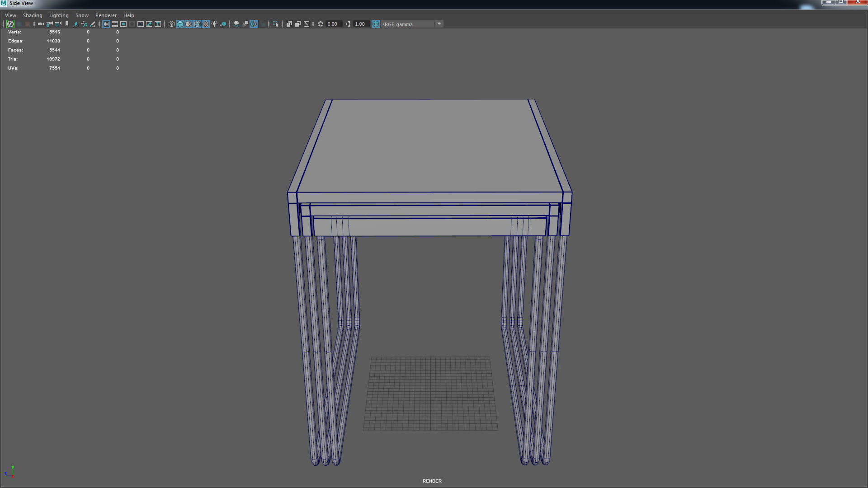Click the Textured display icon
Screen dimensions: 868x488
(206, 24)
